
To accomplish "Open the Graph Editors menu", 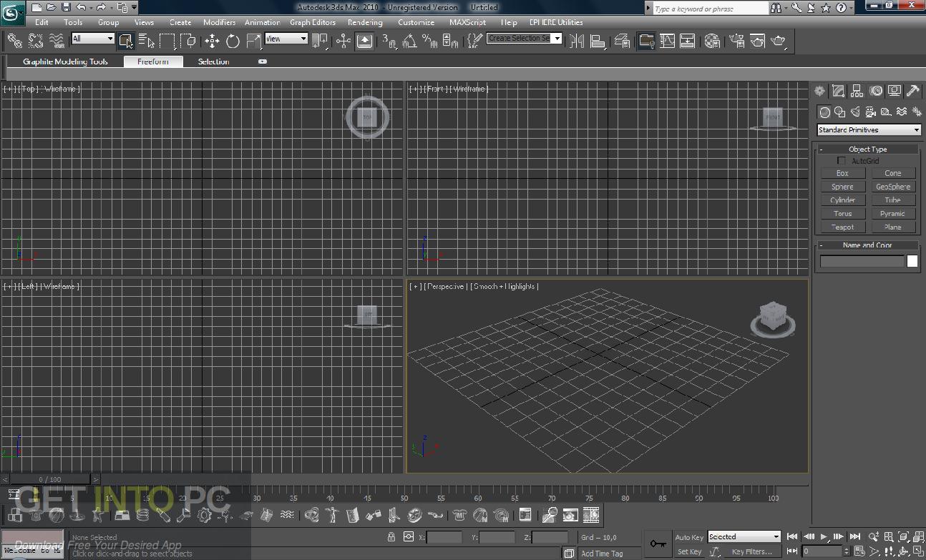I will (x=313, y=22).
